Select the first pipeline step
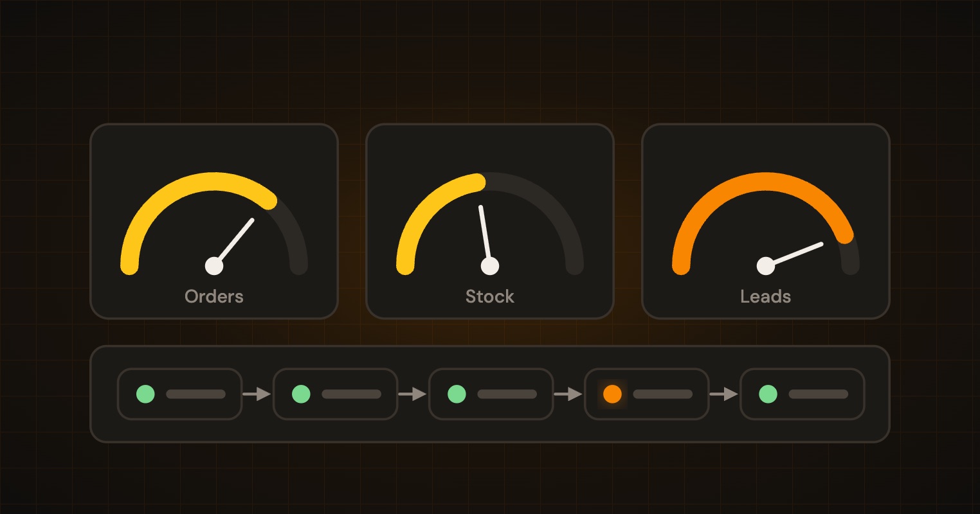The height and width of the screenshot is (514, 980). [179, 394]
